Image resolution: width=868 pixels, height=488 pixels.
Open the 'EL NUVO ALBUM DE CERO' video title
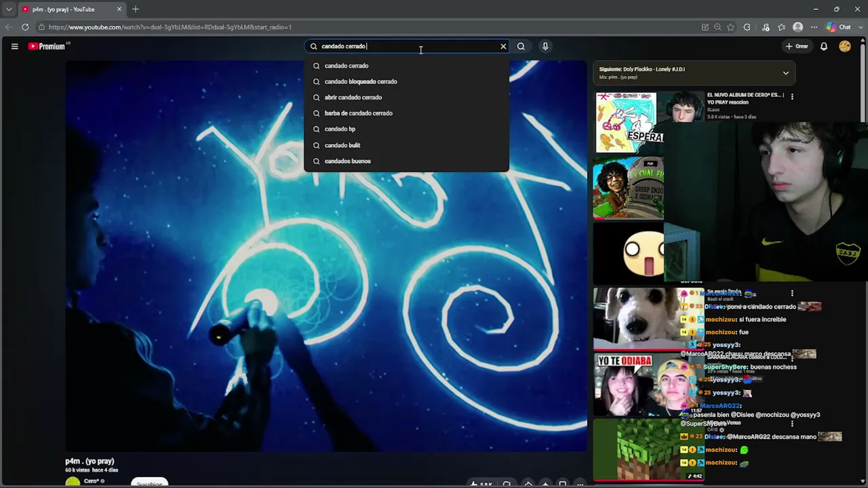[745, 98]
